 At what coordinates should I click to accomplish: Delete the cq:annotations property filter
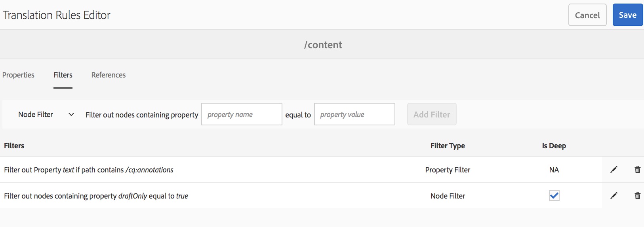(x=637, y=170)
